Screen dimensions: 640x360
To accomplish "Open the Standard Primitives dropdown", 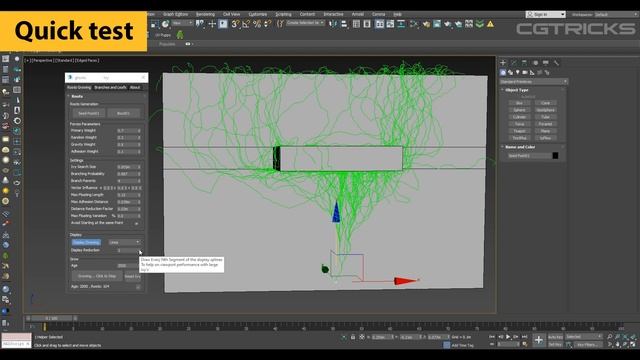I will [x=533, y=82].
